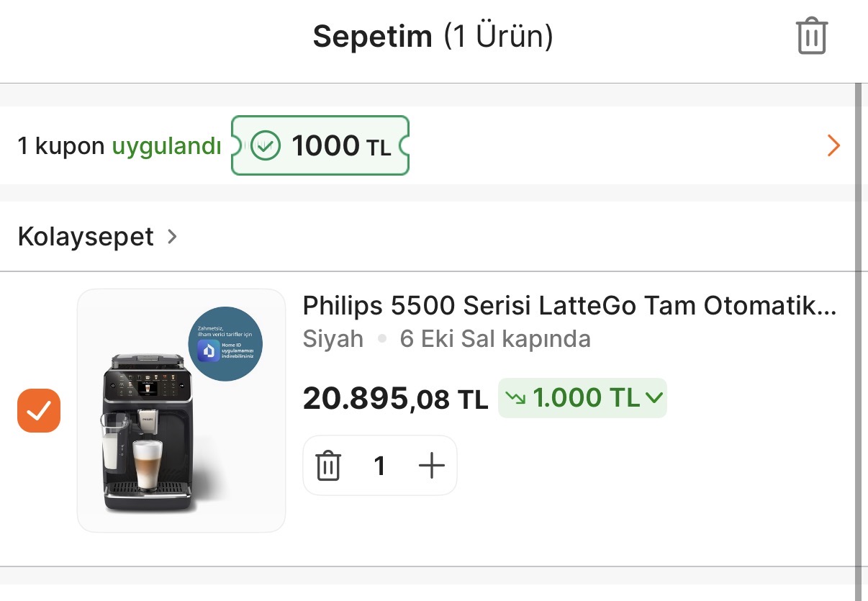Screen dimensions: 868x601
Task: Tap the downward trend arrow in the discount badge
Action: (515, 397)
